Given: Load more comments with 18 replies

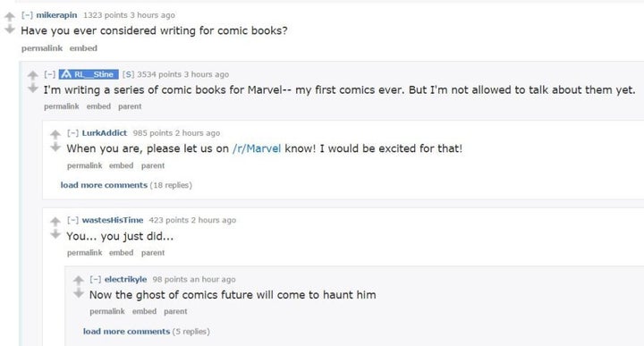Looking at the screenshot, I should [x=126, y=185].
